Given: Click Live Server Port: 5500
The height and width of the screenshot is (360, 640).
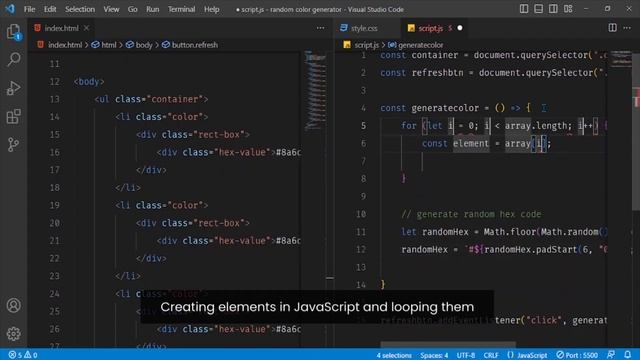Looking at the screenshot, I should 577,355.
